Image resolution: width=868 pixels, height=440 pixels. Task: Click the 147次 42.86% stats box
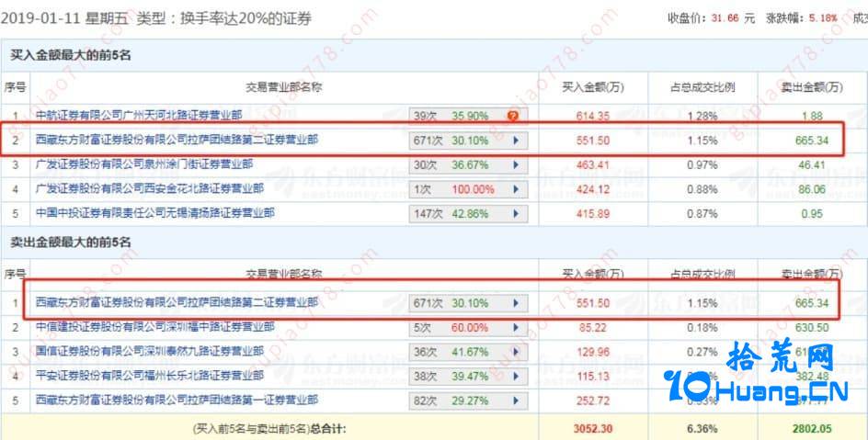click(x=468, y=213)
